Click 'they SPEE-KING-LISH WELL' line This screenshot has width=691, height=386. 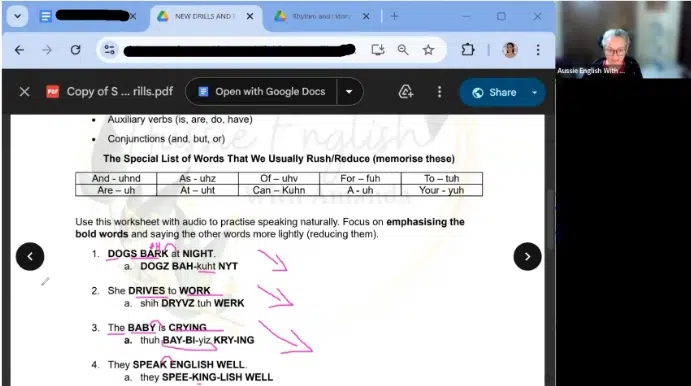pos(207,377)
